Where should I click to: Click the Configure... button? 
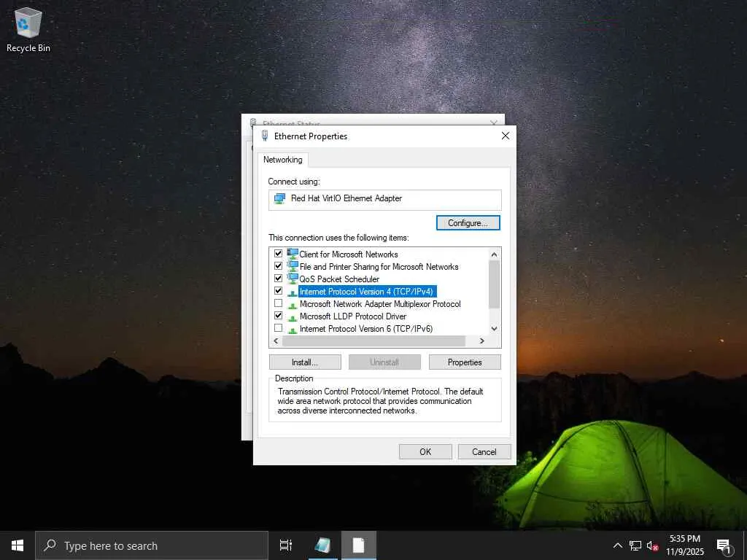[468, 223]
